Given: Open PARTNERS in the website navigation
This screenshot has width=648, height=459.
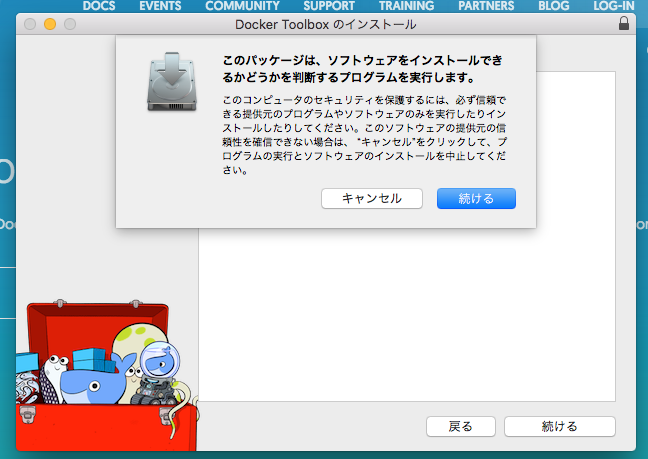Looking at the screenshot, I should point(486,6).
